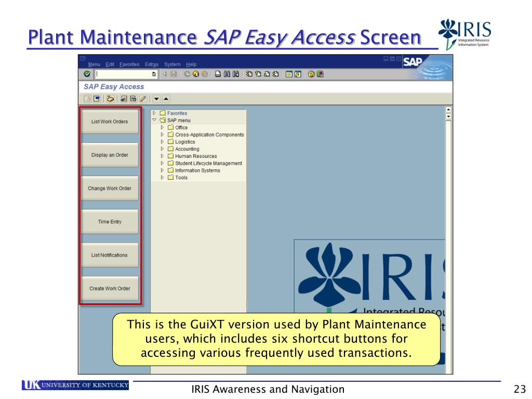Select the Human Resources tree item
The height and width of the screenshot is (399, 532).
pos(196,156)
